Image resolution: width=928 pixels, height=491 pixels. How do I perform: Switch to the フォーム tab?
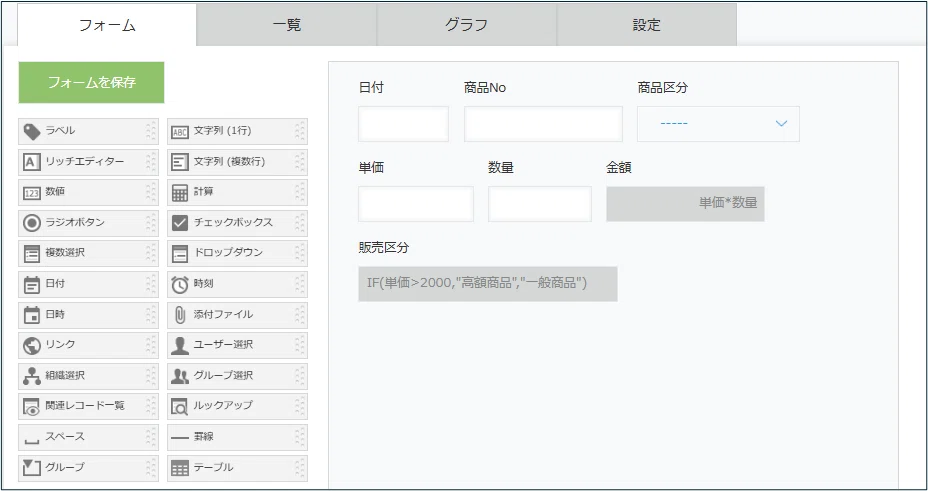(107, 25)
